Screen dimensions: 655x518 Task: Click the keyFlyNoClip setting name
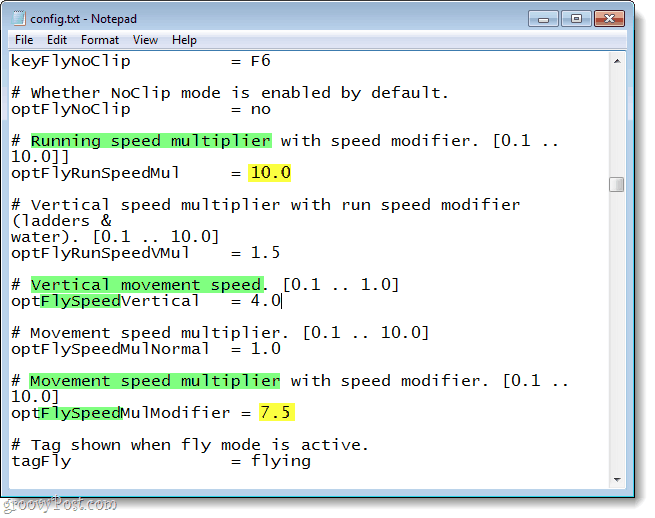point(70,61)
